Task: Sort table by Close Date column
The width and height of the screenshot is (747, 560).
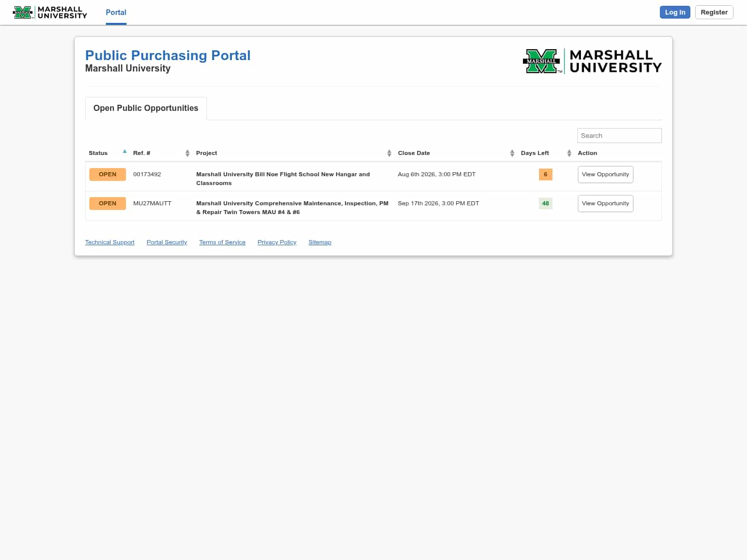Action: (456, 153)
